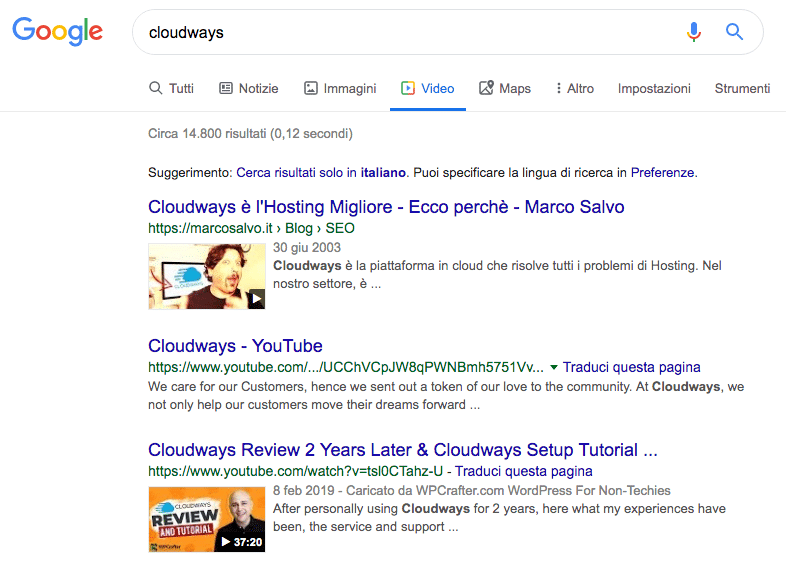The height and width of the screenshot is (567, 786).
Task: Click Cerca risultati solo in italiano link
Action: pos(321,172)
